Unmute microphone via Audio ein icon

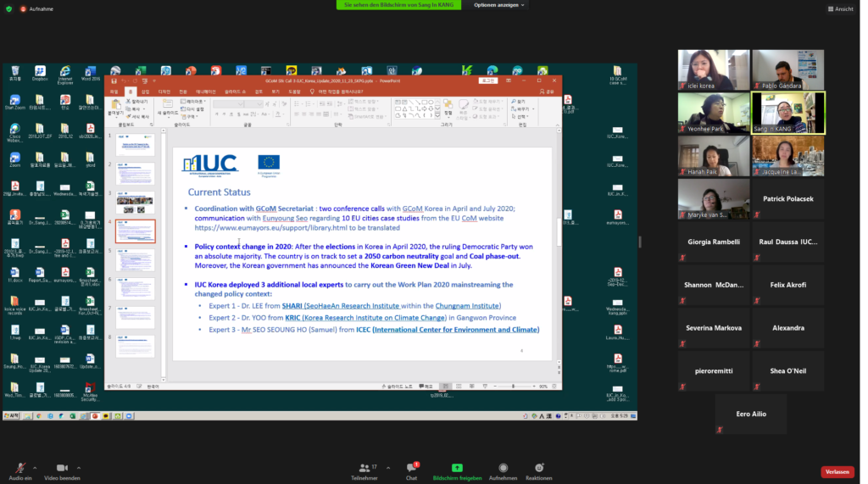pos(19,467)
